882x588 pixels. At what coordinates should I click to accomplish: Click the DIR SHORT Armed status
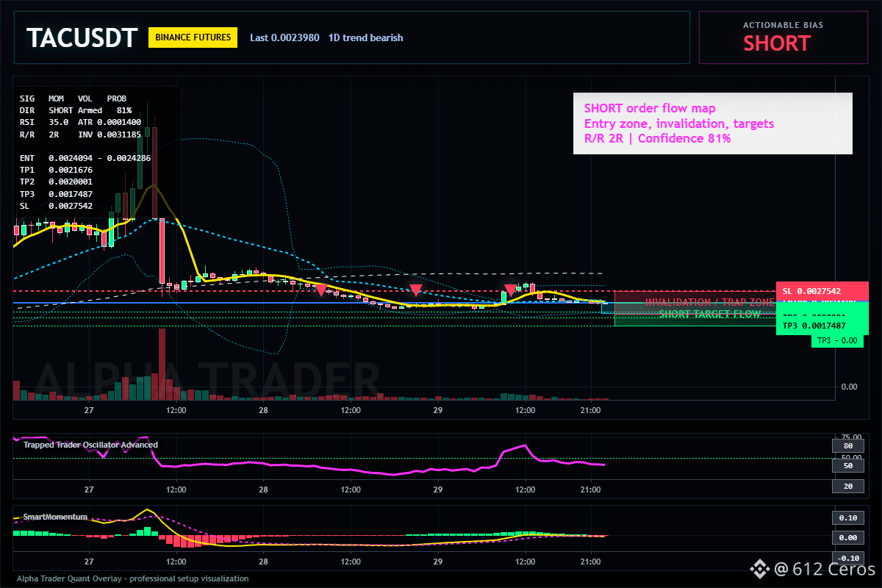(x=61, y=110)
